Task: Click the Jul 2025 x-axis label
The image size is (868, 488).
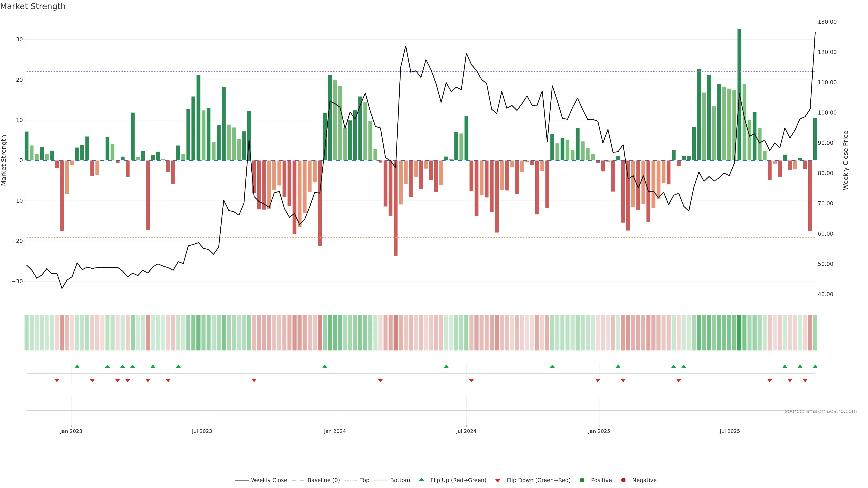Action: [x=729, y=431]
